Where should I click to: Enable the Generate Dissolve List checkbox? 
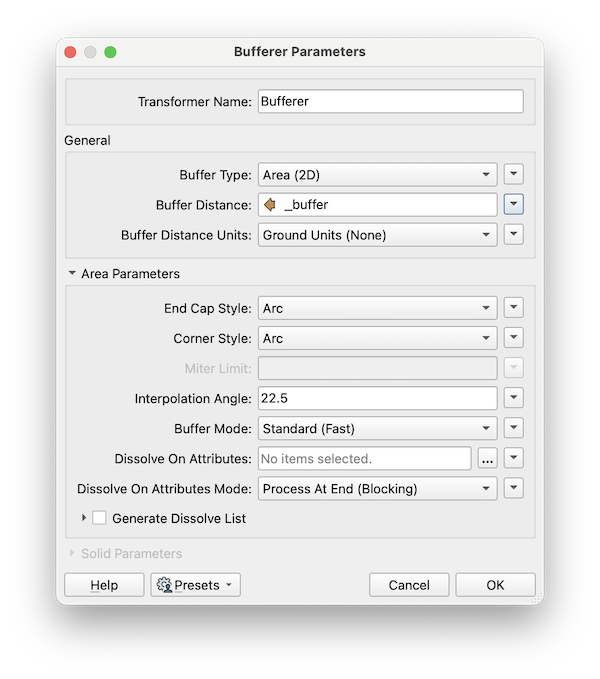[x=99, y=518]
